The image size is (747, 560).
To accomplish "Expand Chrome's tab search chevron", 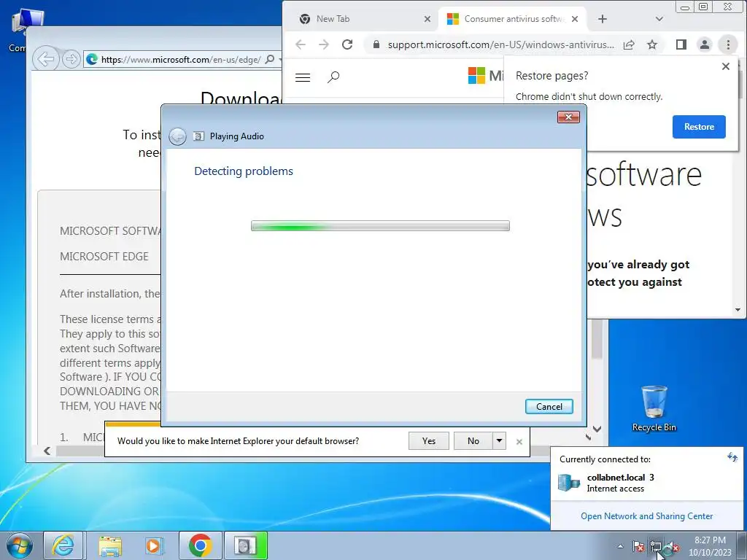I will pyautogui.click(x=659, y=19).
